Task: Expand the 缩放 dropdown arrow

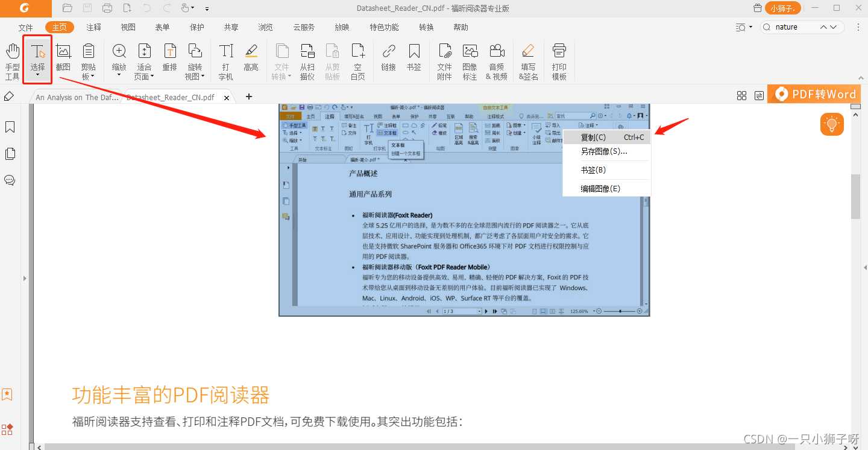Action: pos(119,76)
